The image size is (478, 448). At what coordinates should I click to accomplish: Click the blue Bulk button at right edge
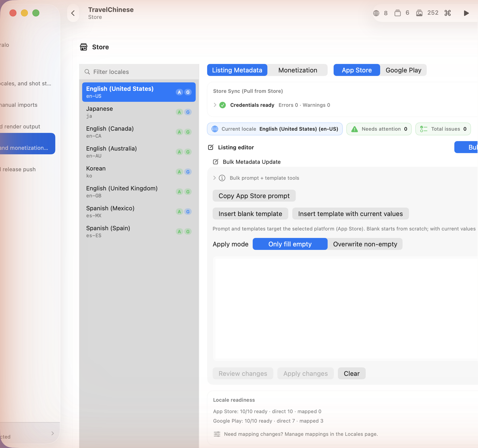click(466, 147)
